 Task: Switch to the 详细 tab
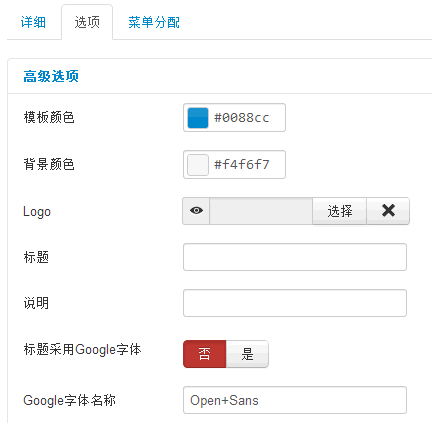[33, 22]
